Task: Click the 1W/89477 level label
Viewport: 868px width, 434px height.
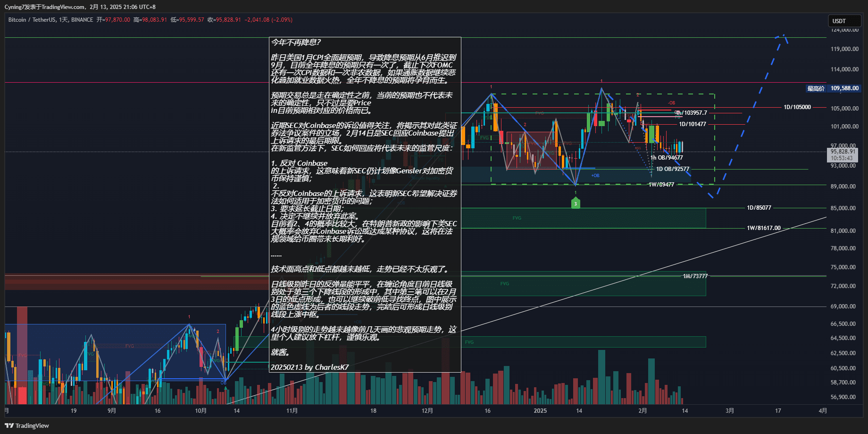Action: (x=661, y=185)
